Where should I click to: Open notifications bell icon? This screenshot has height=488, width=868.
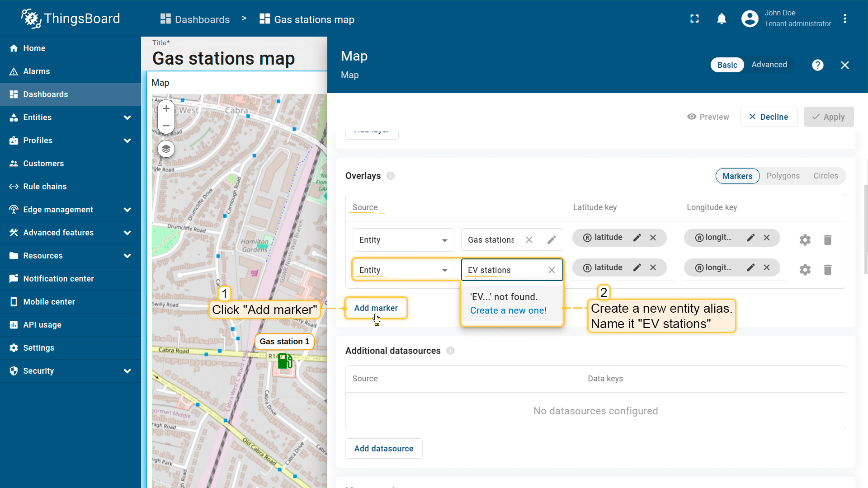[x=722, y=19]
